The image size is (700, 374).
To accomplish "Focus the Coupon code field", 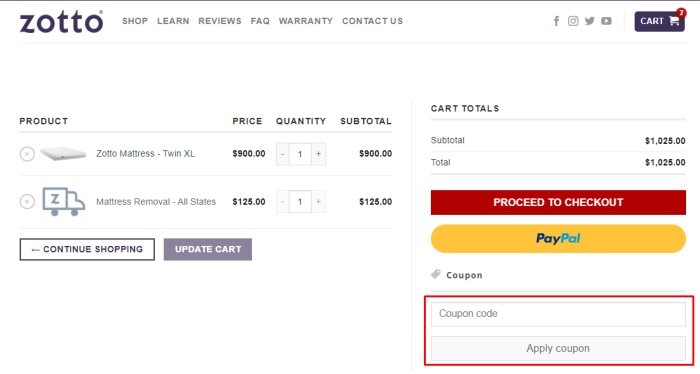I will click(x=558, y=314).
